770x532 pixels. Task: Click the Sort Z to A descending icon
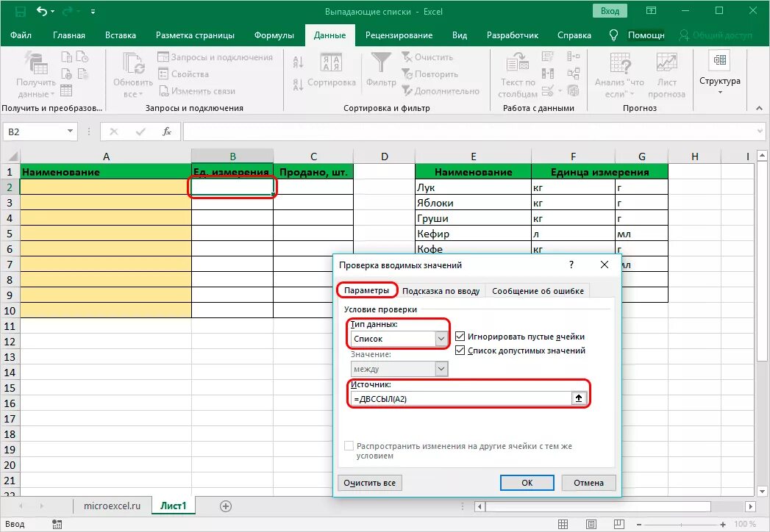[x=298, y=85]
